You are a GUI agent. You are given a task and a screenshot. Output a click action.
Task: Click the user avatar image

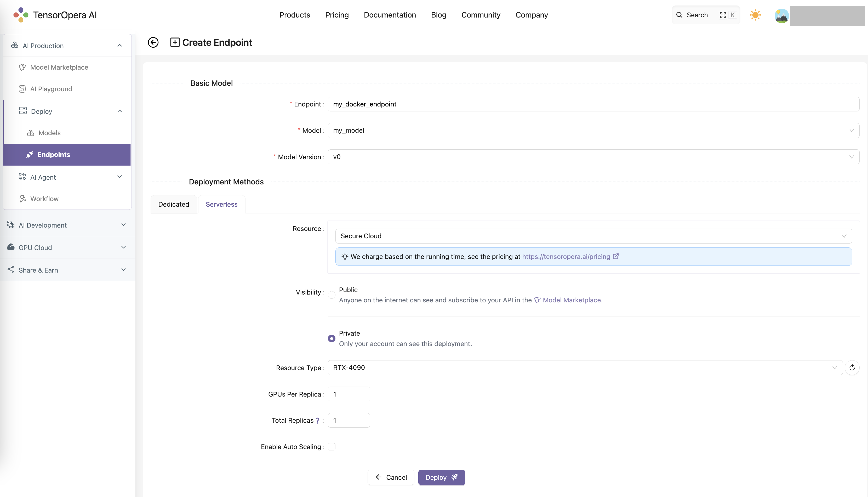[781, 16]
